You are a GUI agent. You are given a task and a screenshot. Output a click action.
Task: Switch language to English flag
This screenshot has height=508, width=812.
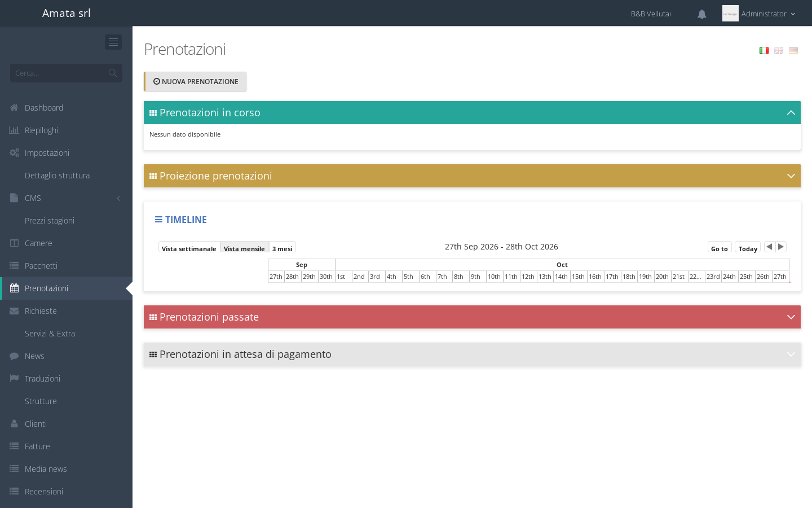point(779,50)
